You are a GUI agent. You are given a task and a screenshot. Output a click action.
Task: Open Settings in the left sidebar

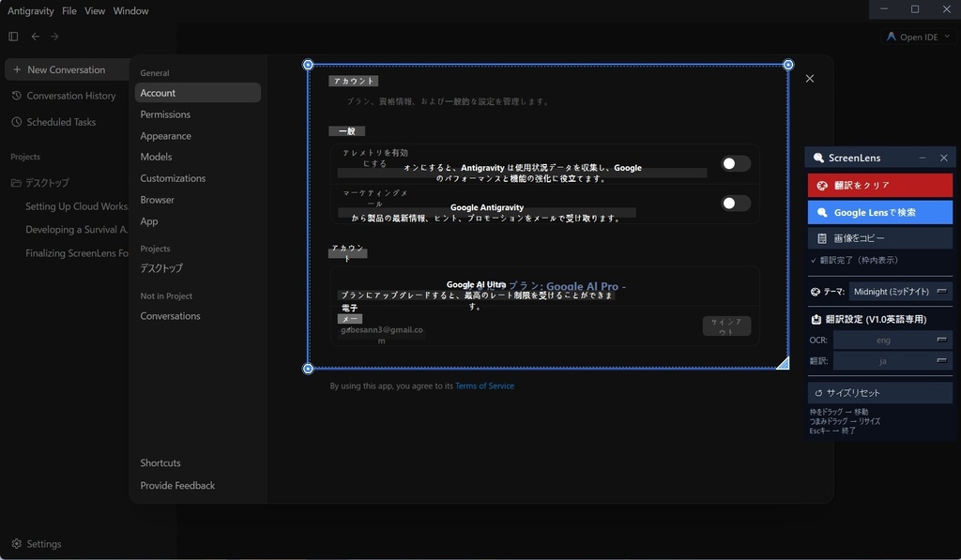pos(37,543)
